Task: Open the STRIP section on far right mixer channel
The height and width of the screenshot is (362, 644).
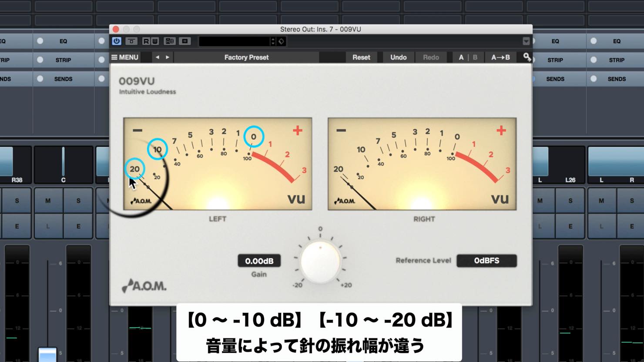Action: (x=617, y=60)
